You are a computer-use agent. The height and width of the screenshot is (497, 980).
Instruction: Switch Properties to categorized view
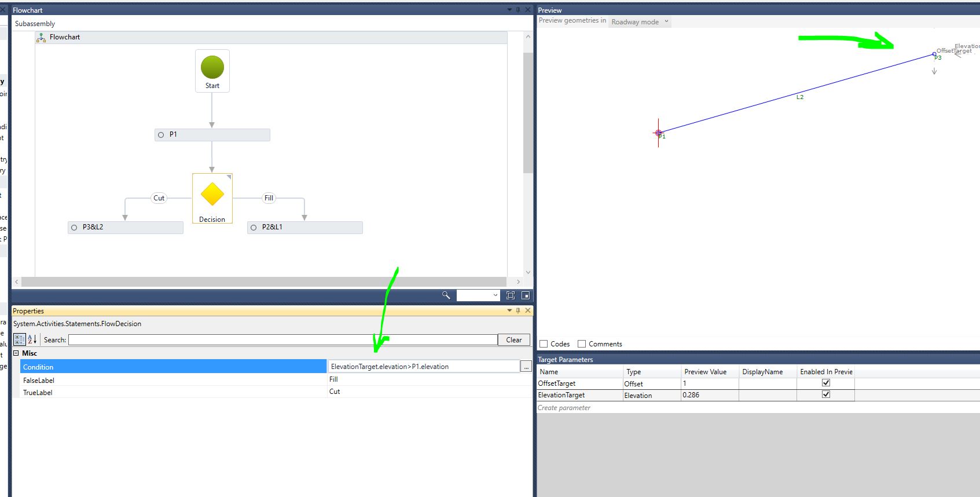(20, 339)
